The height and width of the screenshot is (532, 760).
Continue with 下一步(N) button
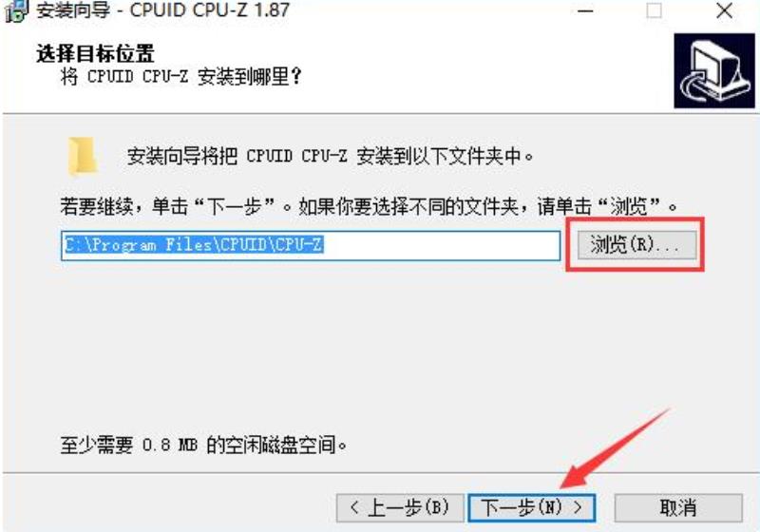point(532,507)
